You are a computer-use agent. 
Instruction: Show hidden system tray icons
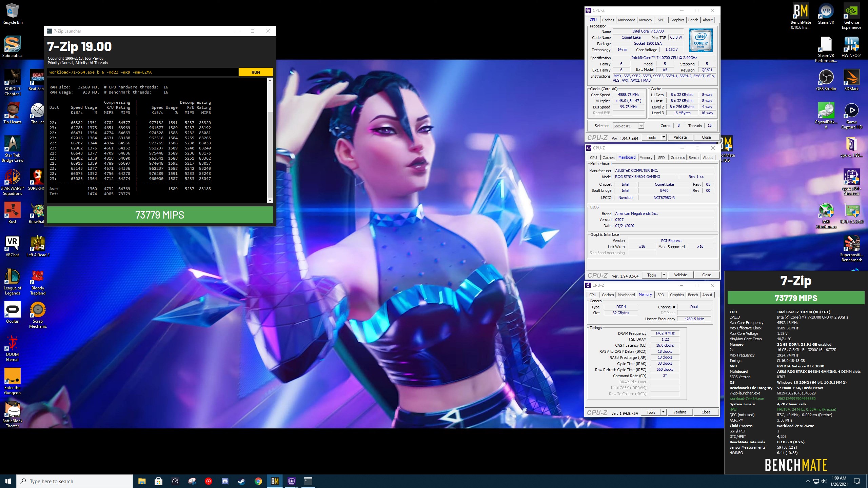pos(808,481)
